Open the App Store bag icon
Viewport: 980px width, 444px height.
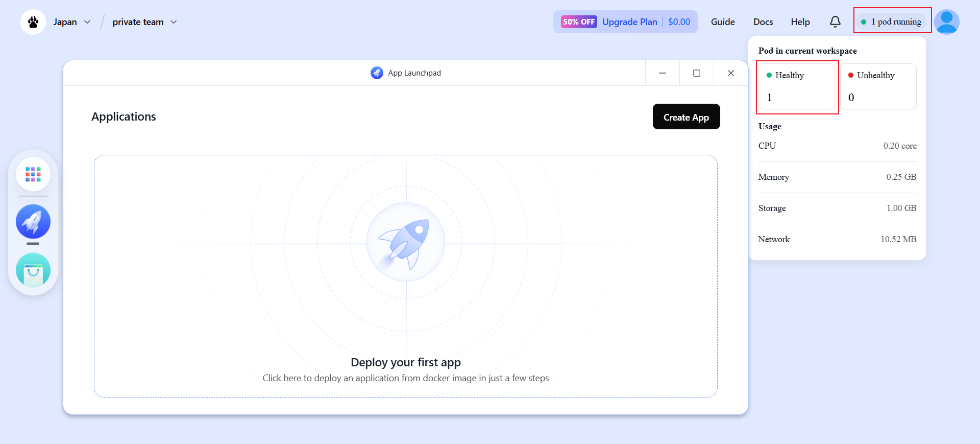point(33,270)
